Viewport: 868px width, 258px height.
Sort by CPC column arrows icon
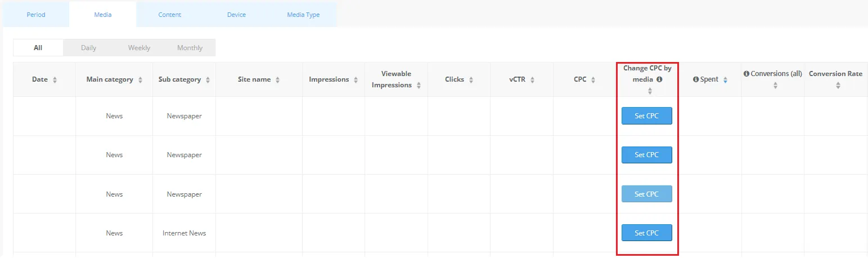tap(593, 80)
